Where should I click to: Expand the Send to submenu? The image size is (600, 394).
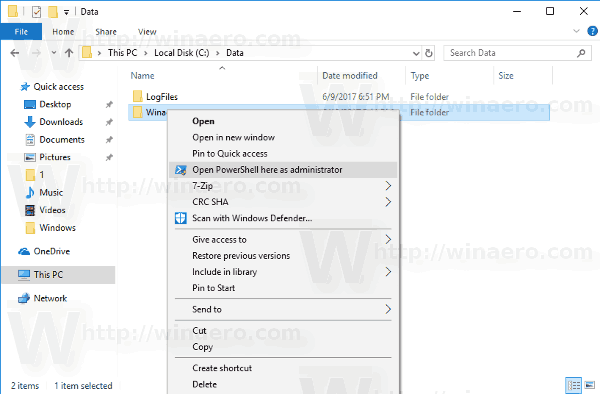(x=283, y=309)
